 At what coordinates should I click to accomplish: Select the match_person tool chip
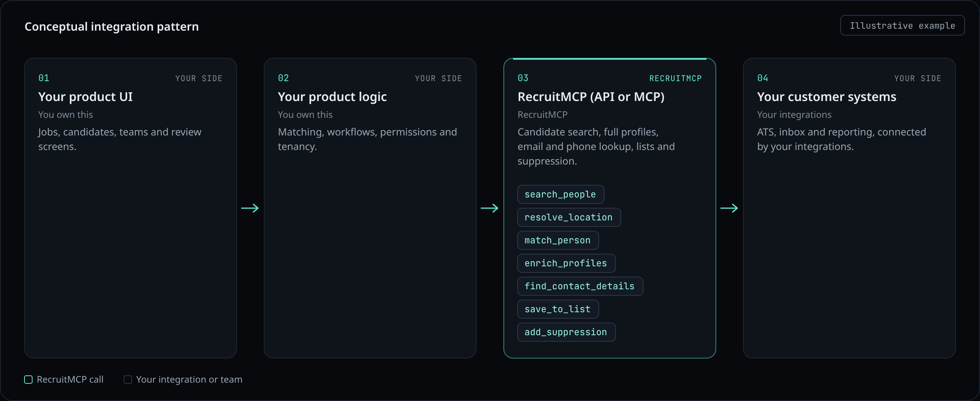(x=558, y=240)
